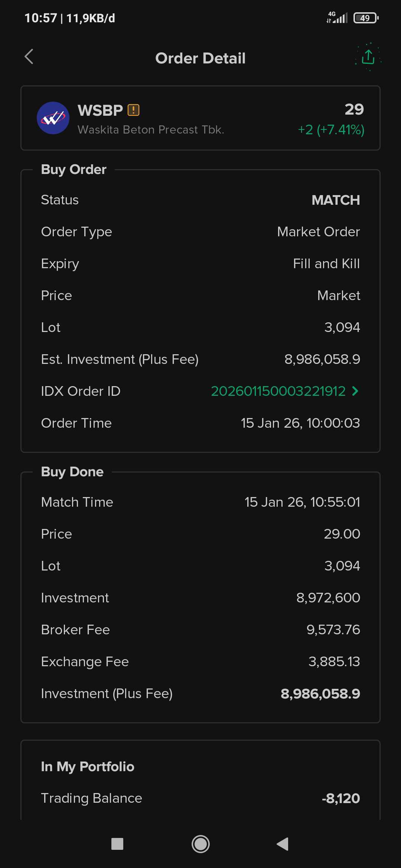
Task: Tap the Broker Fee 9,573.76 row
Action: point(200,629)
